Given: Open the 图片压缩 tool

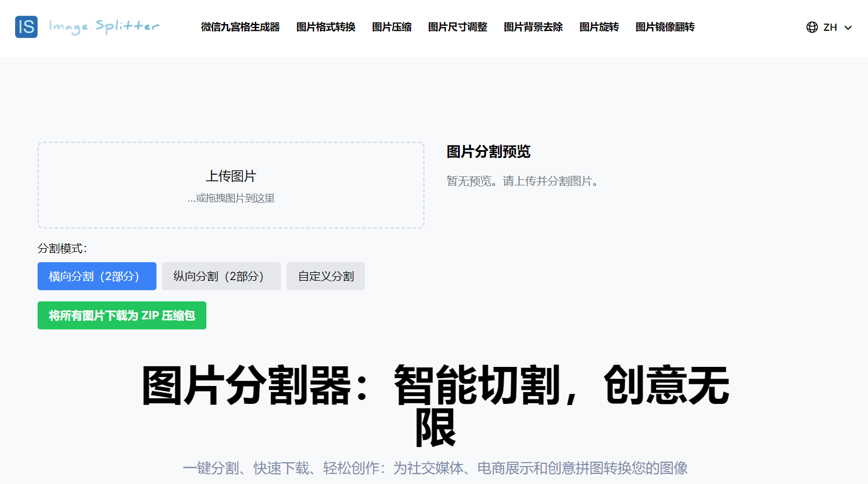Looking at the screenshot, I should (391, 27).
